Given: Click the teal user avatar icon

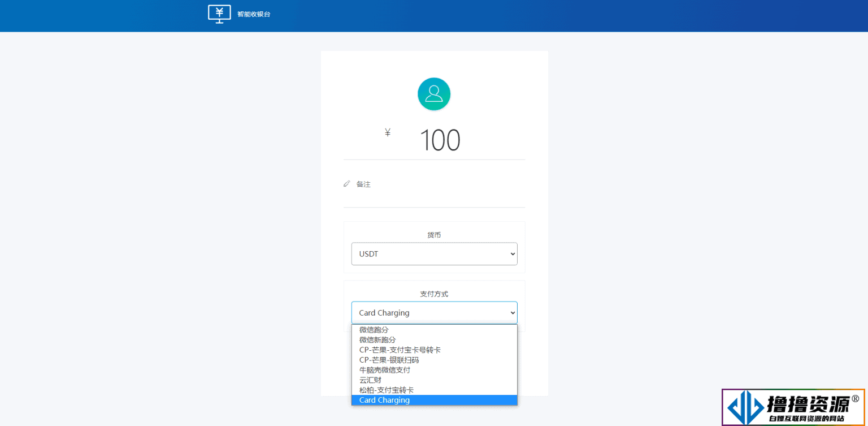Looking at the screenshot, I should 434,94.
